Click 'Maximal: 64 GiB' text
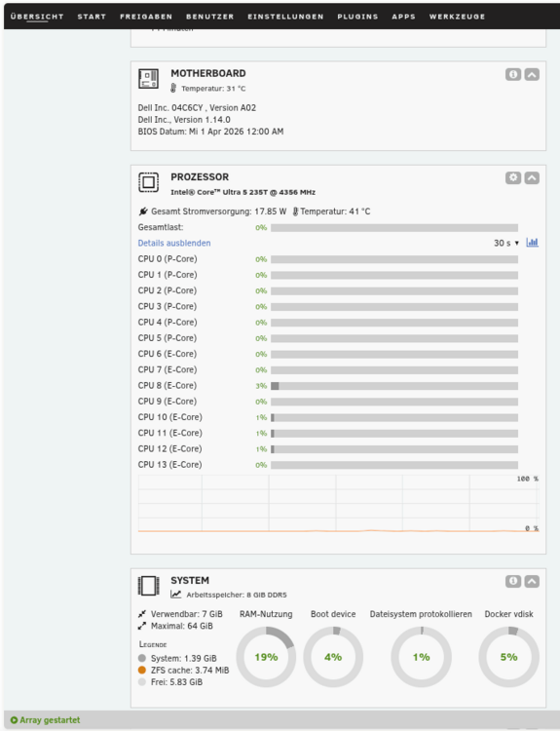Image resolution: width=560 pixels, height=731 pixels. click(182, 626)
